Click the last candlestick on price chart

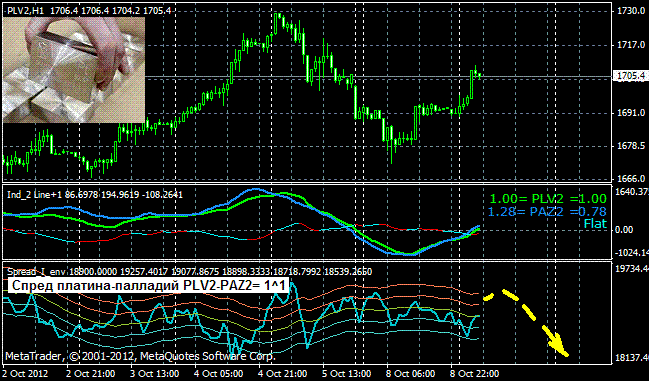[480, 75]
